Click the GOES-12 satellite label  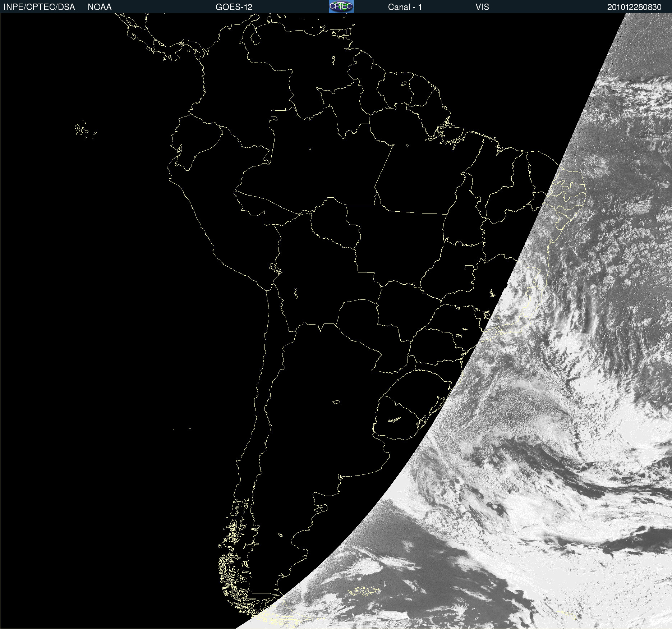pos(234,7)
